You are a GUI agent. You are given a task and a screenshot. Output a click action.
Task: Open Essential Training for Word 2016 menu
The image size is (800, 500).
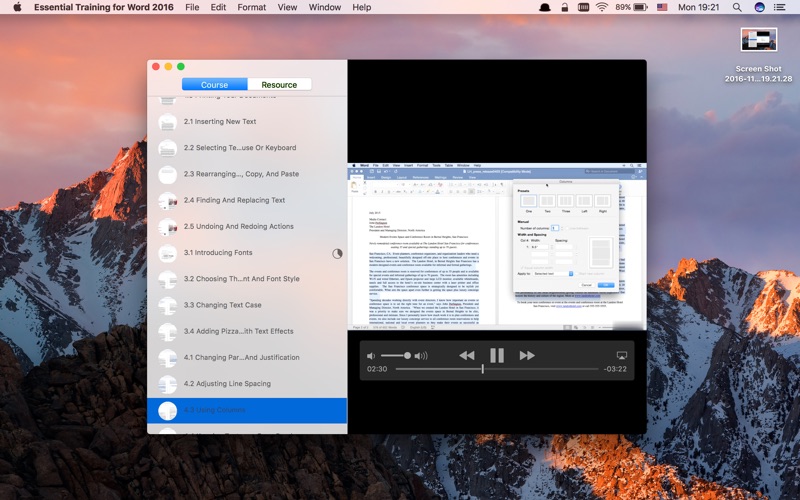pos(104,7)
